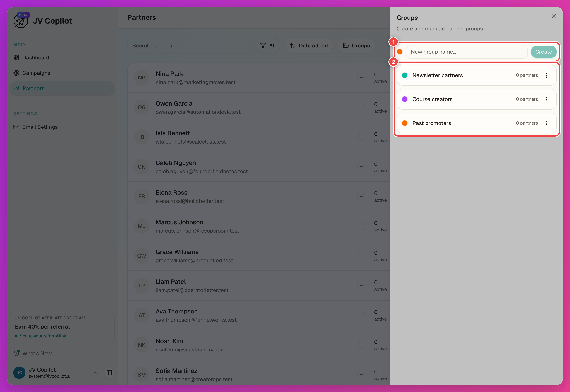Viewport: 570px width, 392px height.
Task: Click the filter funnel icon
Action: [263, 46]
